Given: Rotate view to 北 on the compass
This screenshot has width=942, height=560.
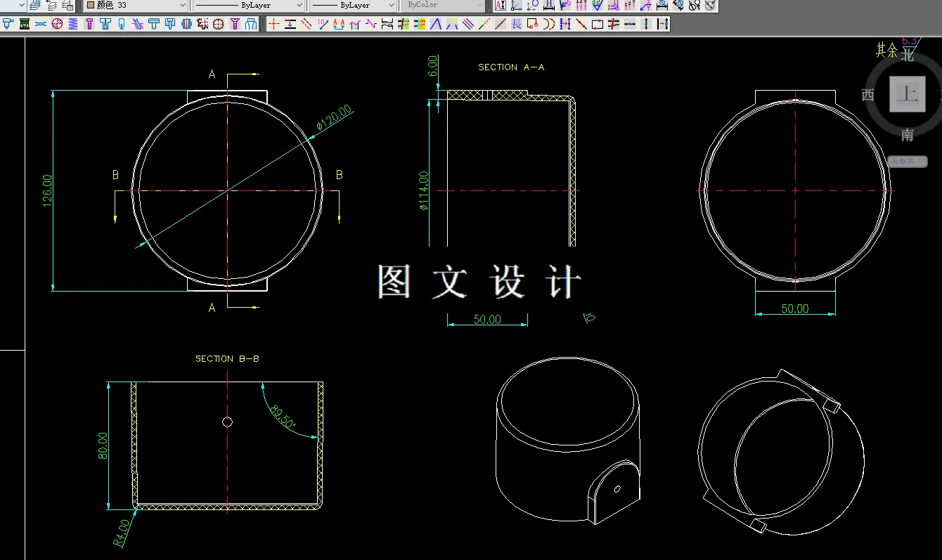Looking at the screenshot, I should point(908,56).
